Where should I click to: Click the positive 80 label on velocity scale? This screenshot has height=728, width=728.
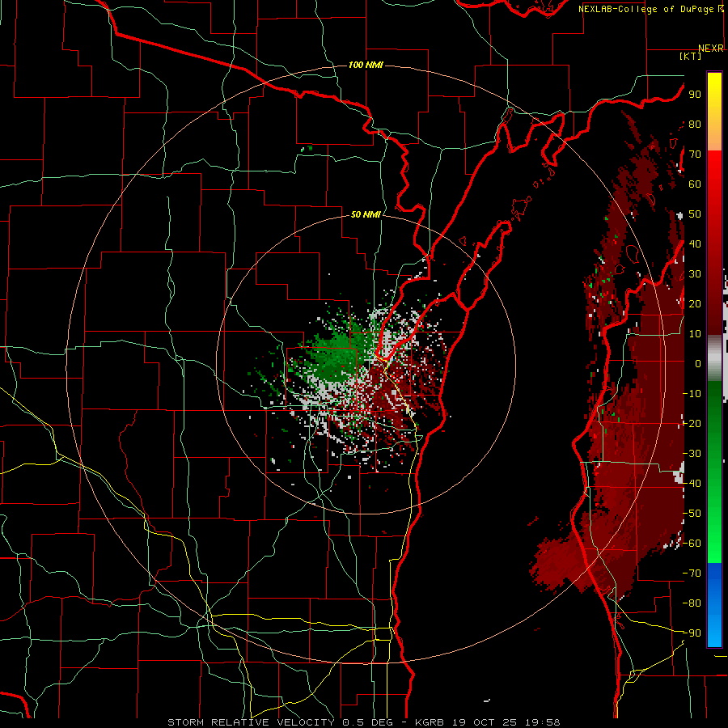(x=695, y=124)
